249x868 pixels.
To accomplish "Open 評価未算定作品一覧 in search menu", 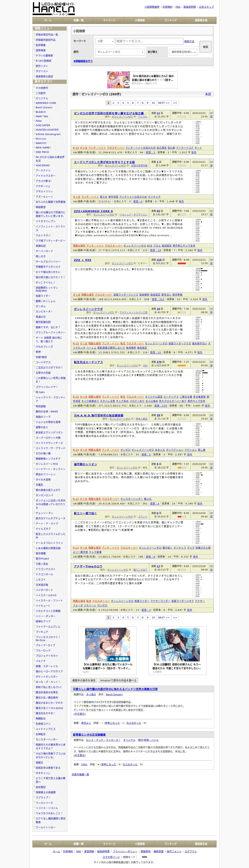I will coord(47,35).
